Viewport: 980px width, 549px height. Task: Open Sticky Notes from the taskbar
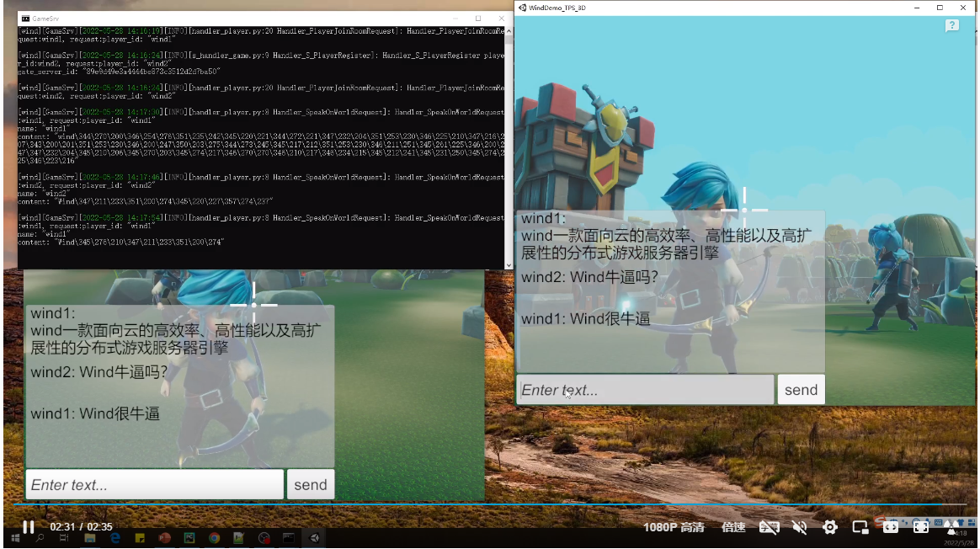140,538
